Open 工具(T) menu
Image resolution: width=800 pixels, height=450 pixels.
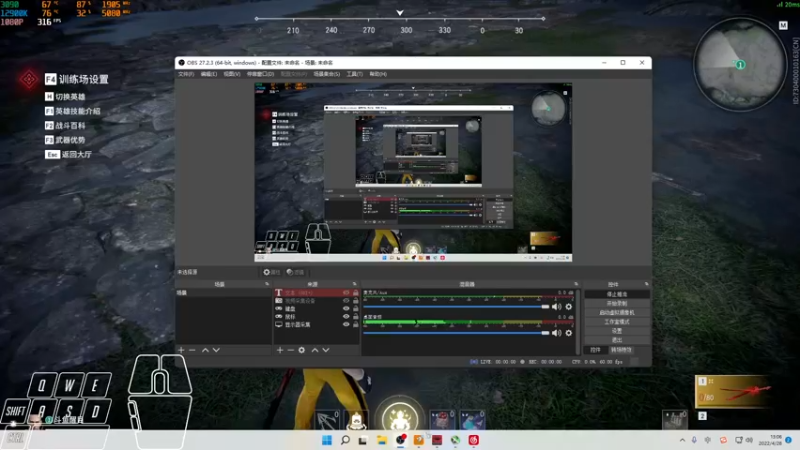click(x=355, y=74)
